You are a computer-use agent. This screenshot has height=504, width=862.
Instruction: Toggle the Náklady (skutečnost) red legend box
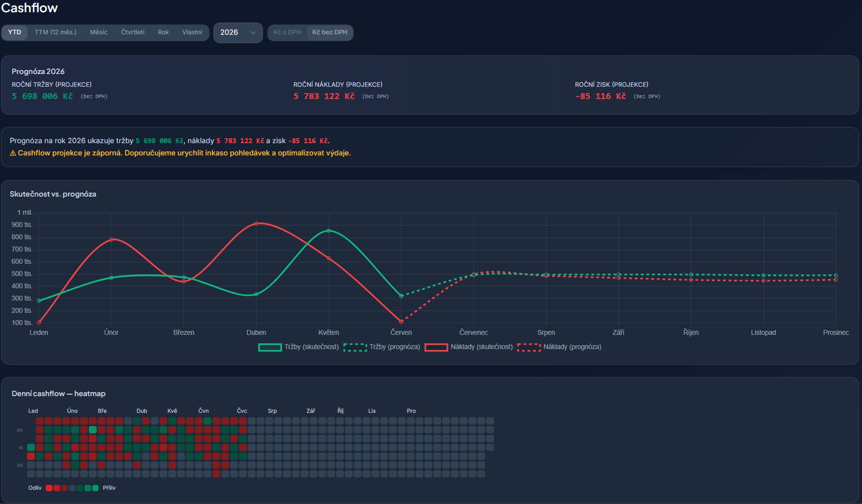pos(436,347)
